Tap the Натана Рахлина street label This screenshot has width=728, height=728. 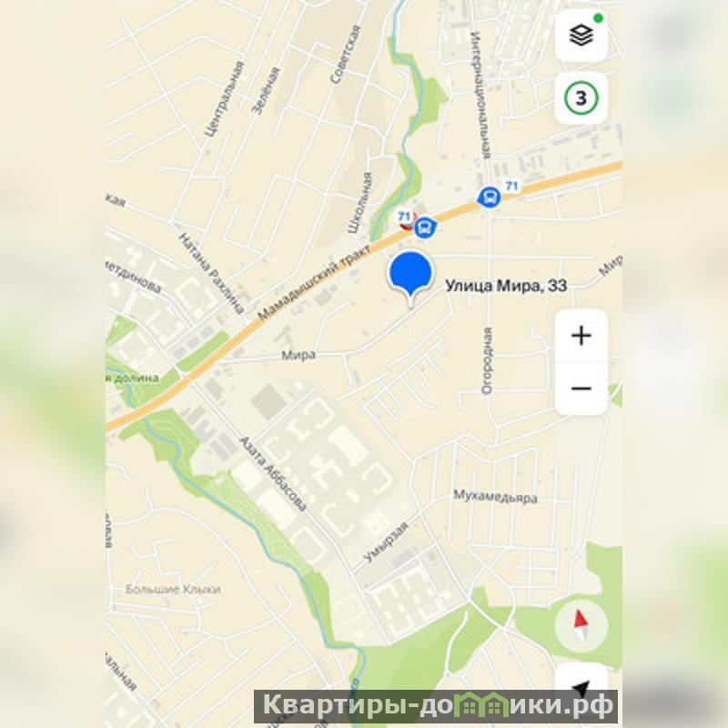(x=212, y=273)
